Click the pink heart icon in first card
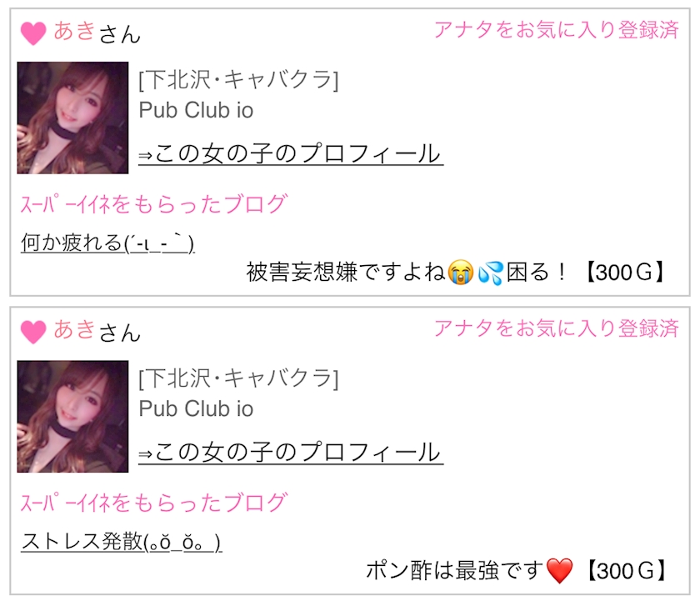Viewport: 700px width, 596px height. pyautogui.click(x=33, y=33)
